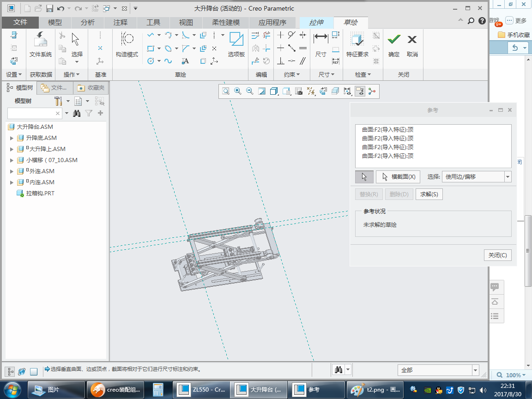Expand the 大升降上.ASM tree node
Screen dimensions: 532x399
pyautogui.click(x=12, y=149)
